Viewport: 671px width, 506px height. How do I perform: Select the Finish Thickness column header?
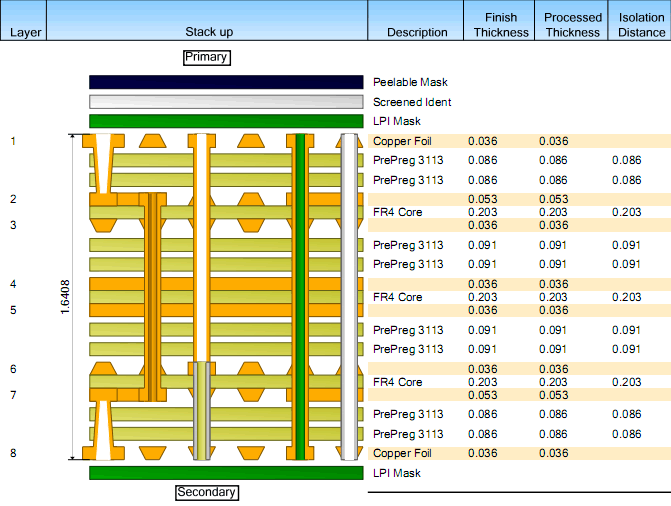tap(499, 20)
